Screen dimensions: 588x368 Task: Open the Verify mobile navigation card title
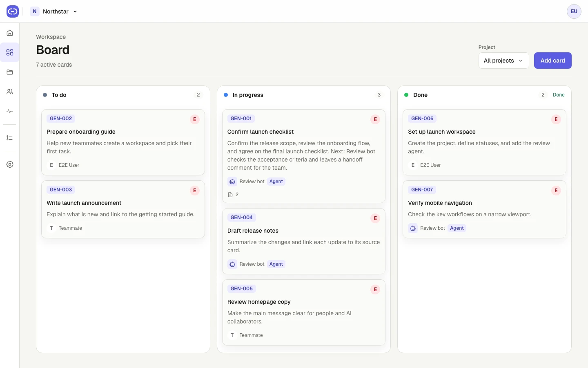440,203
